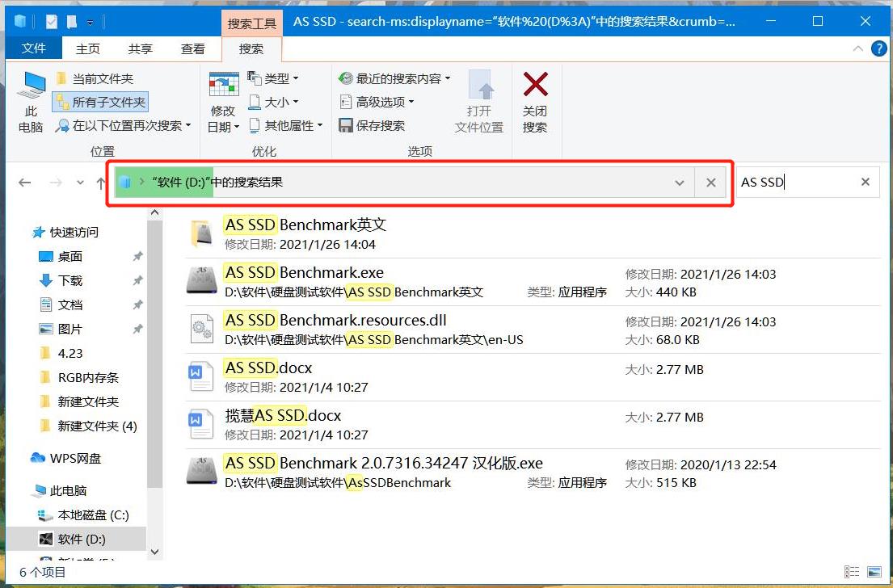Clear the search box text

coord(865,183)
